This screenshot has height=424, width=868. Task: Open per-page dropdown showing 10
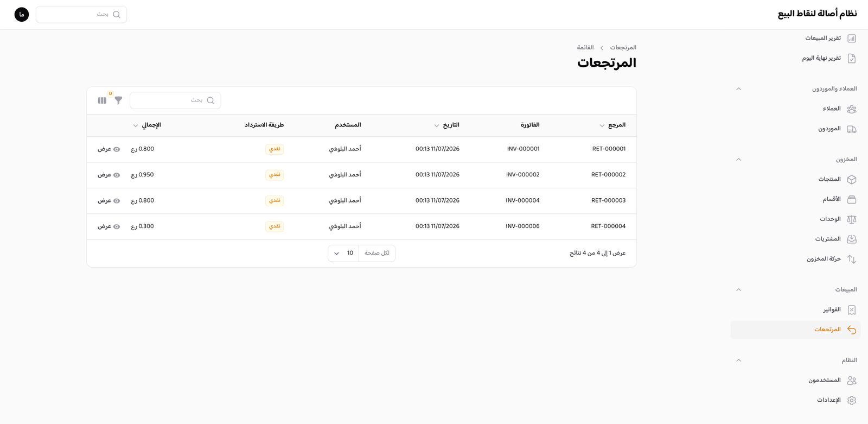[x=343, y=254]
